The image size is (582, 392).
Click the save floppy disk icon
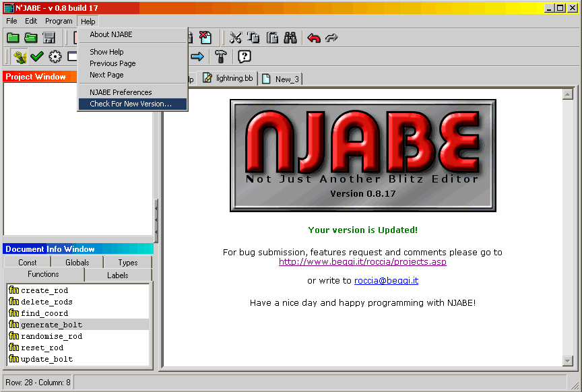(x=49, y=38)
